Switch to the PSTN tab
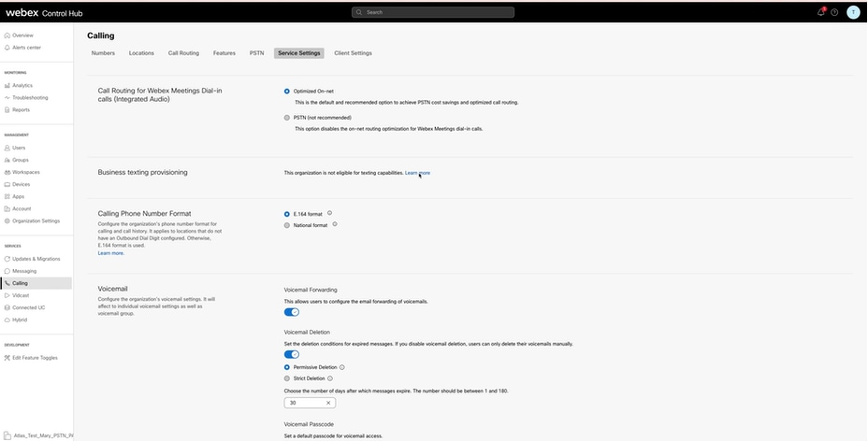This screenshot has width=868, height=441. click(x=256, y=53)
